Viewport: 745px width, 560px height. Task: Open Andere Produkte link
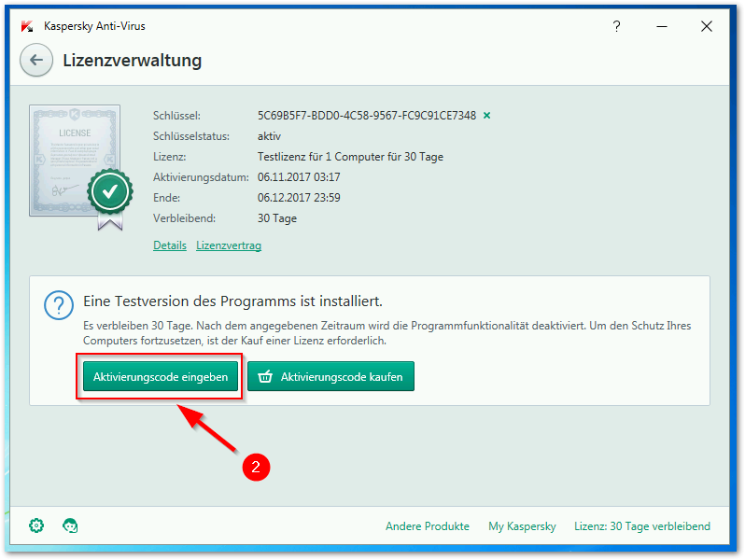click(428, 526)
